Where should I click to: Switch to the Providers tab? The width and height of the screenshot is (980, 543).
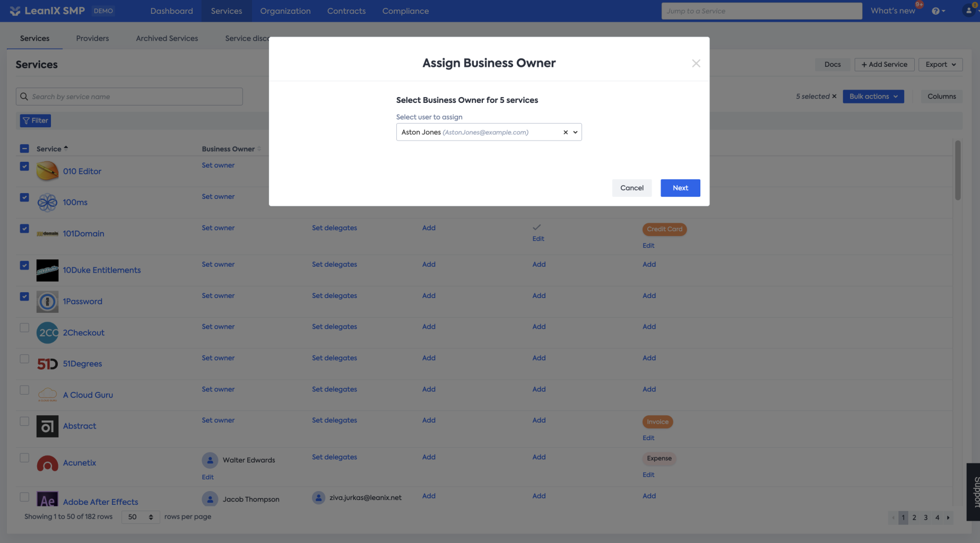[x=92, y=38]
